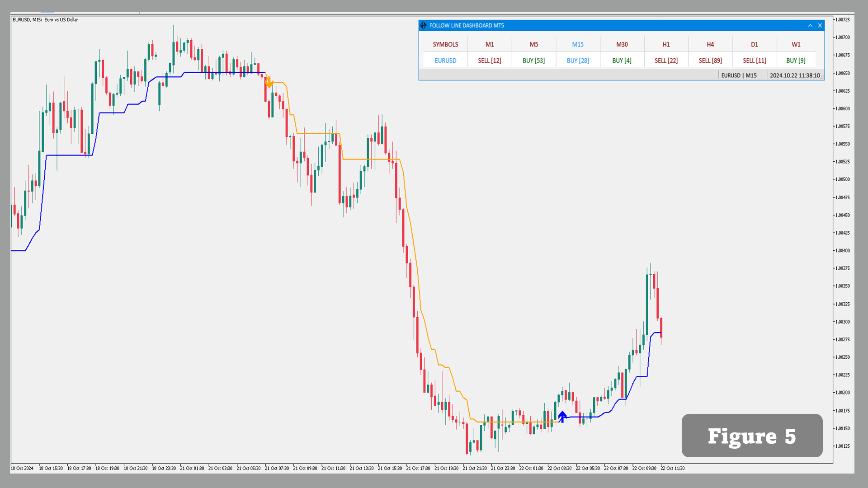The height and width of the screenshot is (488, 868).
Task: Click the Follow Line Dashboard logo icon
Action: coord(423,26)
